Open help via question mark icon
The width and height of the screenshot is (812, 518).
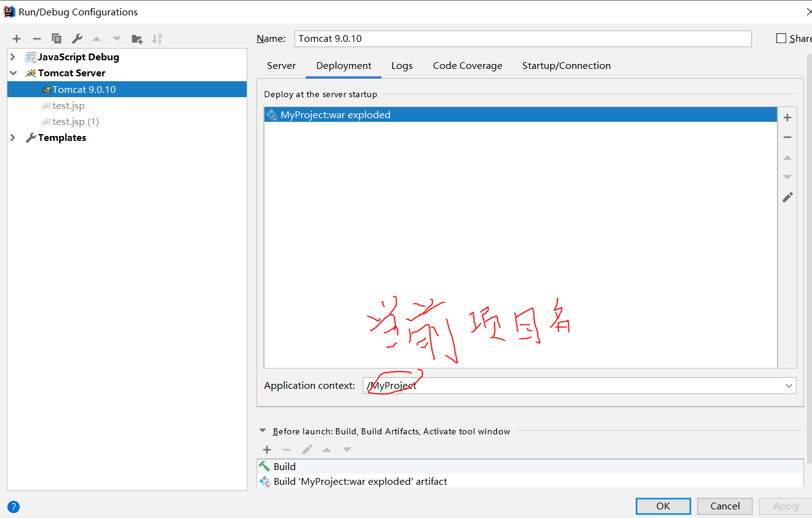14,507
